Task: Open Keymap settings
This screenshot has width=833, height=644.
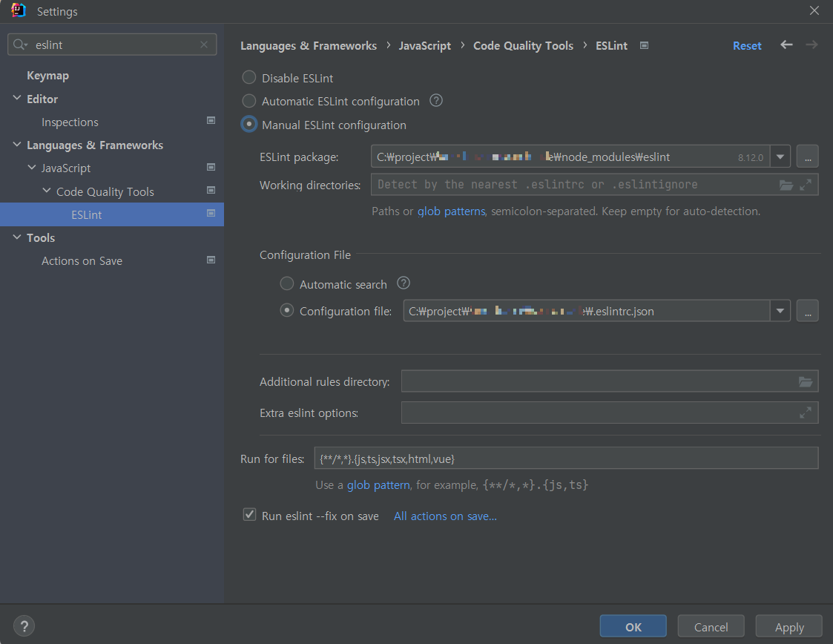Action: click(47, 76)
